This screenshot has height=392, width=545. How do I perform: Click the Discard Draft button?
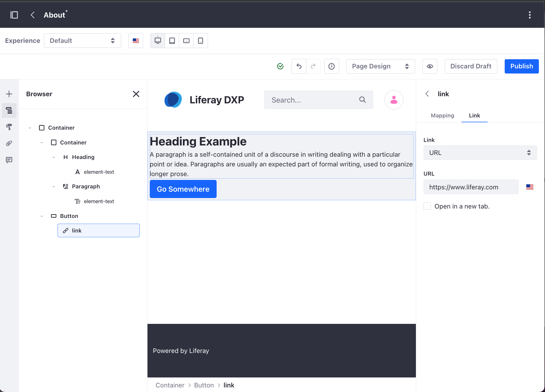[471, 66]
